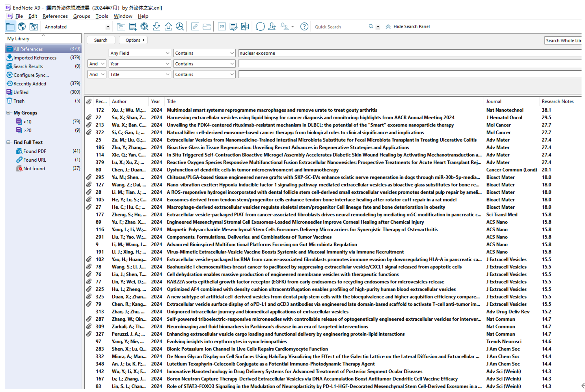
Task: Click Go to Word Processor icon
Action: point(245,27)
